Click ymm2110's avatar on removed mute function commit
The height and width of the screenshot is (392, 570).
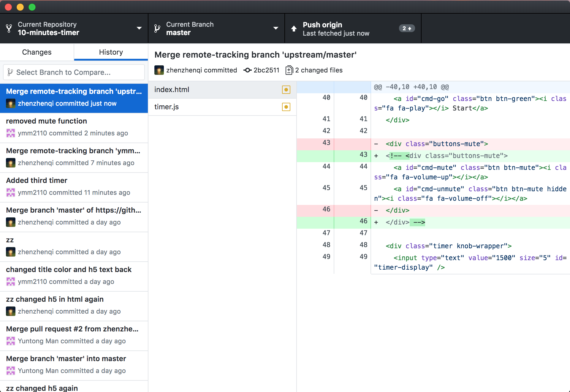click(11, 133)
